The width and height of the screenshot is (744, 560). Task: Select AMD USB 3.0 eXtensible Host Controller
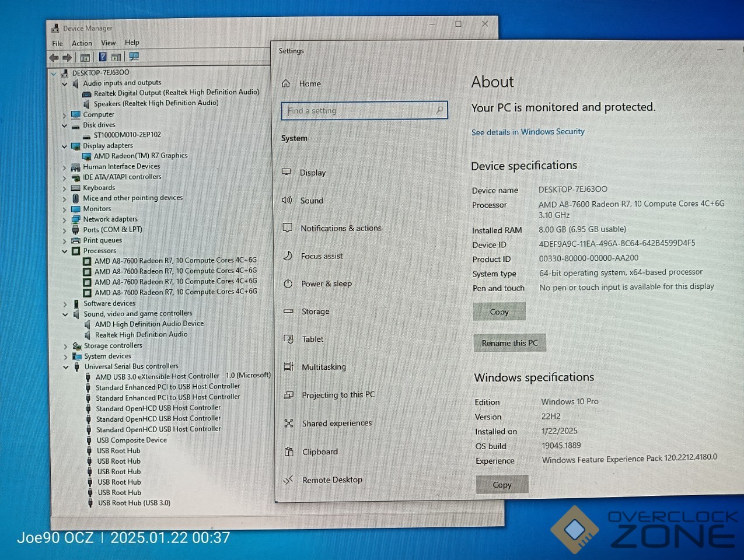pyautogui.click(x=178, y=376)
